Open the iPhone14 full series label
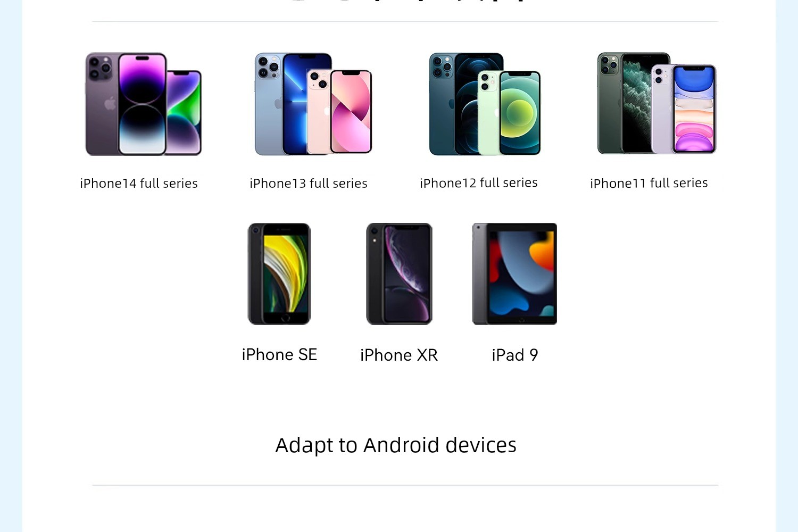The height and width of the screenshot is (532, 798). tap(139, 184)
